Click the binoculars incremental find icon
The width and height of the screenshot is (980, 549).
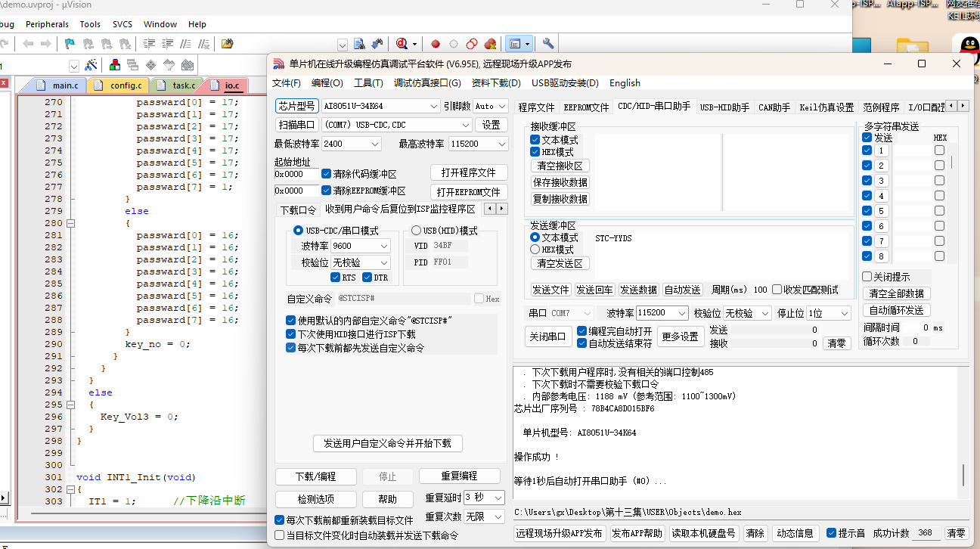[x=377, y=44]
